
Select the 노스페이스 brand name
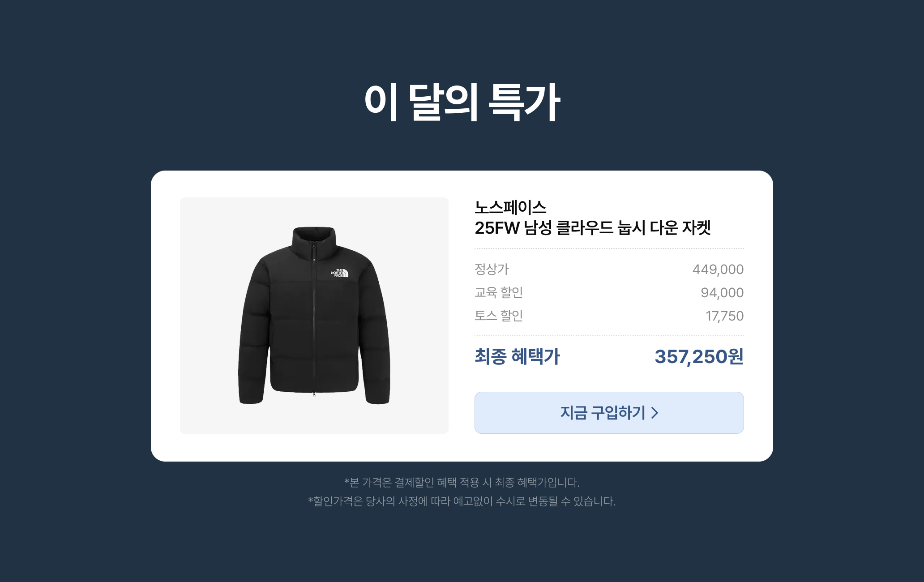510,207
